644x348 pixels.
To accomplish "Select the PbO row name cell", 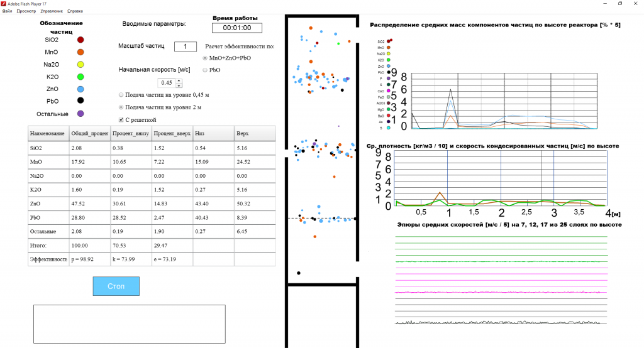I will pos(48,218).
